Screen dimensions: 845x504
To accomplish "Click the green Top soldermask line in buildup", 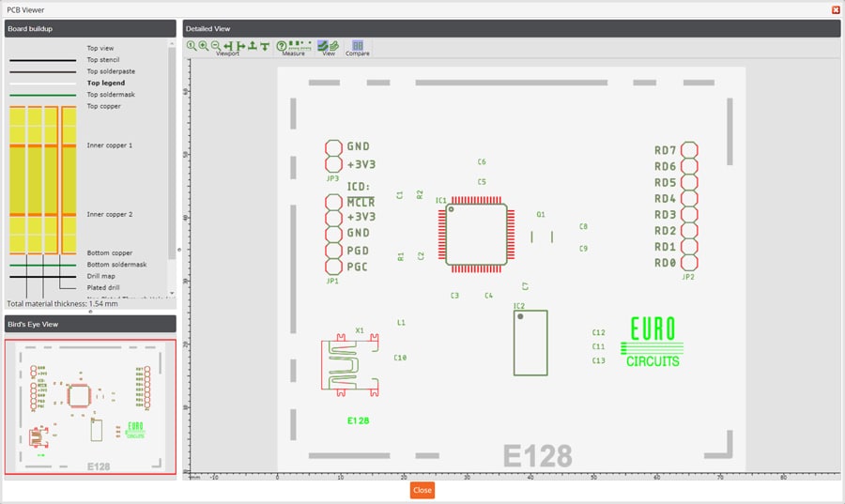I will click(42, 96).
